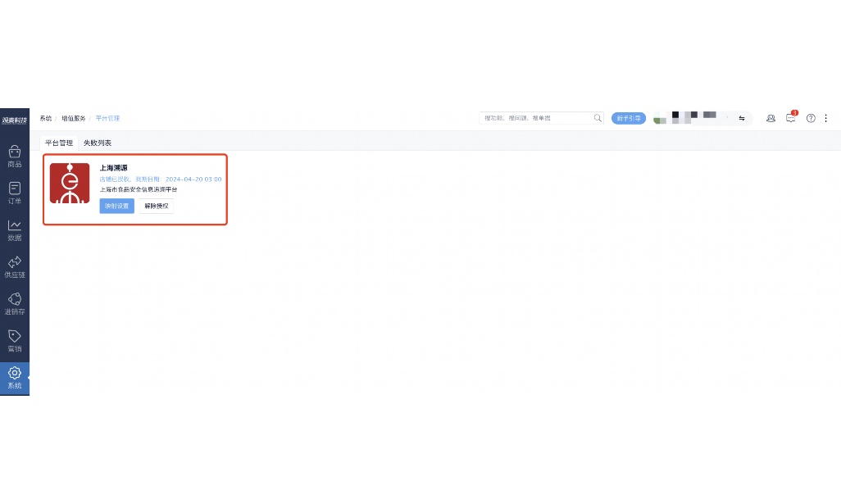Select the 平台管理 tab
The image size is (841, 504).
coord(59,143)
